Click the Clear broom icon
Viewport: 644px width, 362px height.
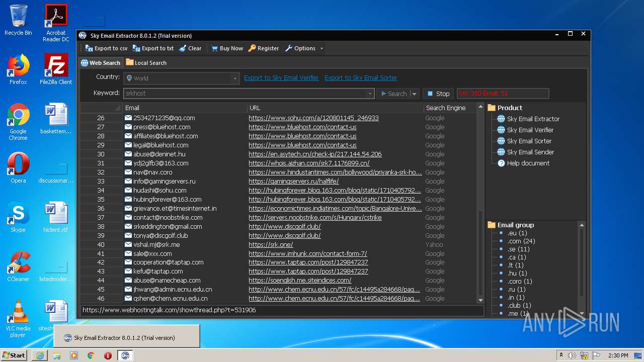183,48
